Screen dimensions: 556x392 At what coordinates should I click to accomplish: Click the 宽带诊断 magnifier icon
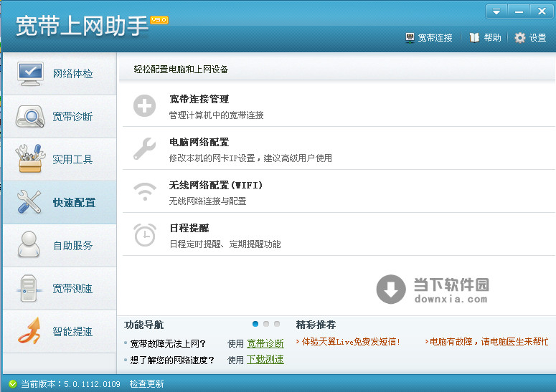point(30,117)
